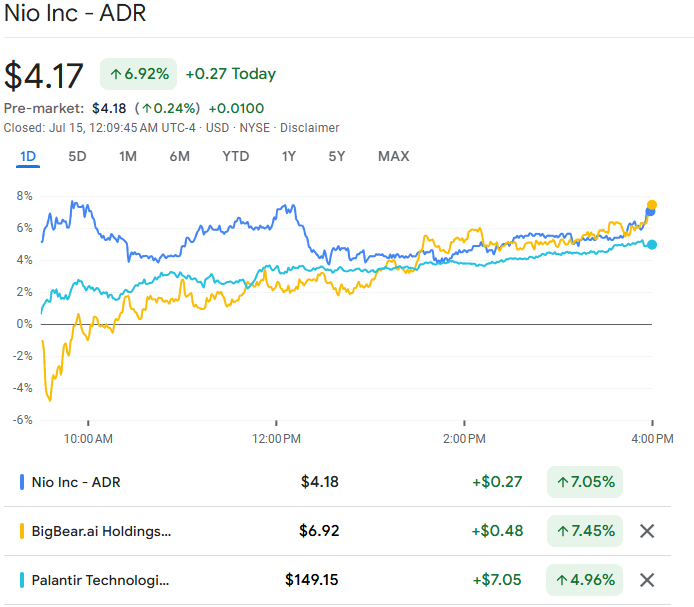Click the +$7.05 Palantir change value
Screen dimensions: 694x607
tap(497, 580)
